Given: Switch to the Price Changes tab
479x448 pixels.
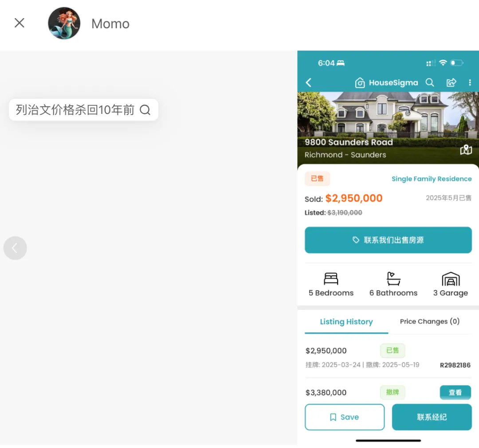Looking at the screenshot, I should 429,321.
